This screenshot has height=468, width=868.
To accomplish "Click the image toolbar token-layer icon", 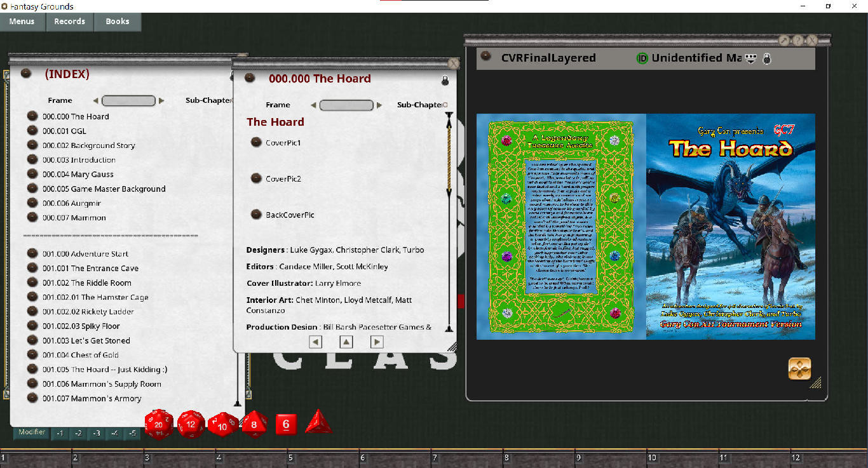I will coord(751,58).
